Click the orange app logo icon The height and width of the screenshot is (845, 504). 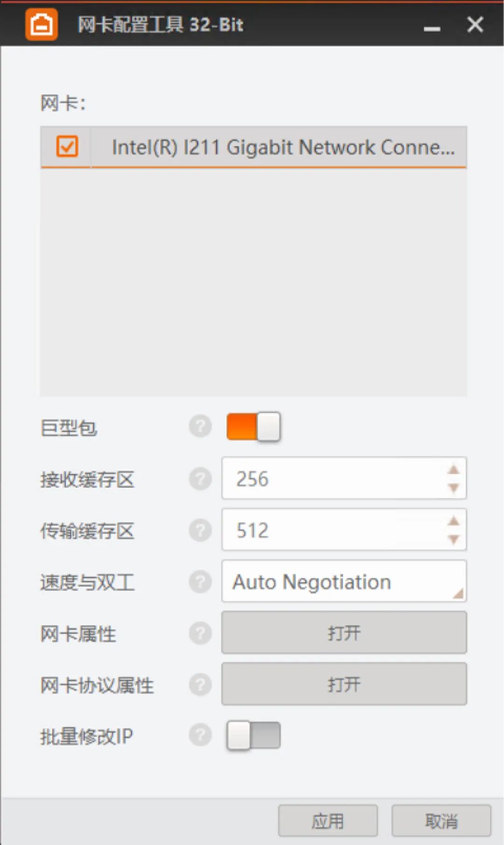[x=42, y=24]
